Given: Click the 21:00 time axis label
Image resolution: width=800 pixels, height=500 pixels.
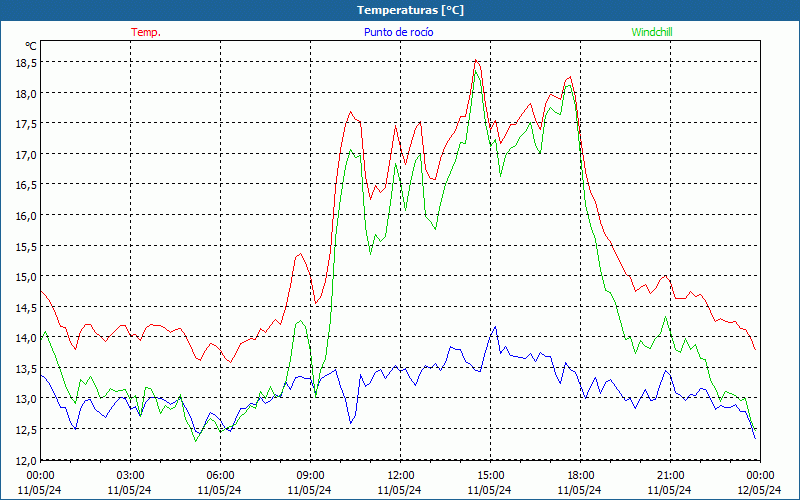Looking at the screenshot, I should coord(670,476).
